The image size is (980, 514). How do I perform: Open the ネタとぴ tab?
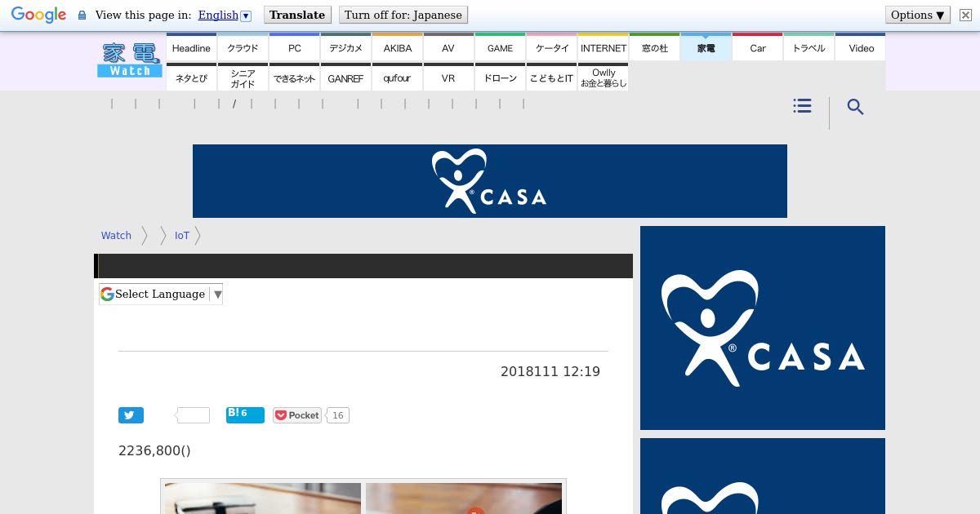click(x=191, y=78)
